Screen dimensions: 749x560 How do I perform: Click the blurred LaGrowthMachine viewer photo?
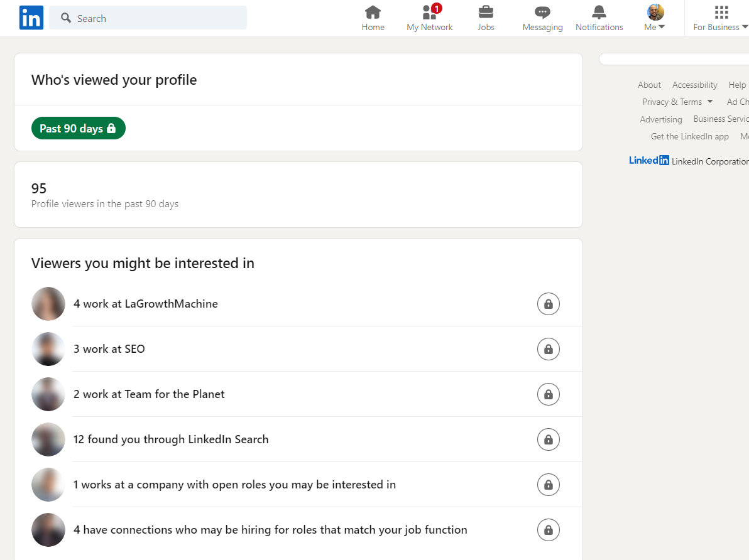point(48,304)
